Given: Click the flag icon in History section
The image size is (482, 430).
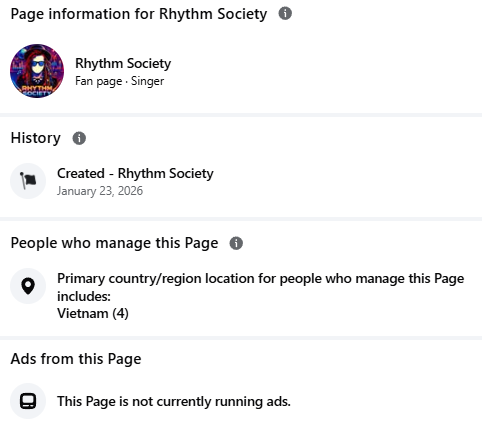Looking at the screenshot, I should [28, 181].
